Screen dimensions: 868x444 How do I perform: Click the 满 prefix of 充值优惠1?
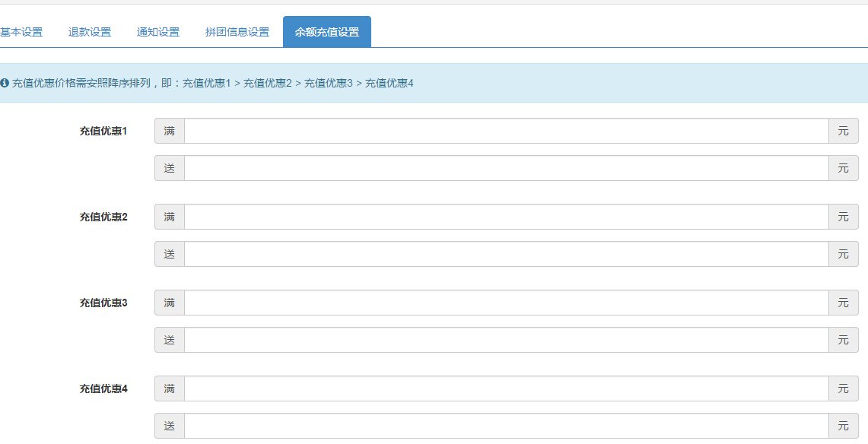pyautogui.click(x=170, y=131)
